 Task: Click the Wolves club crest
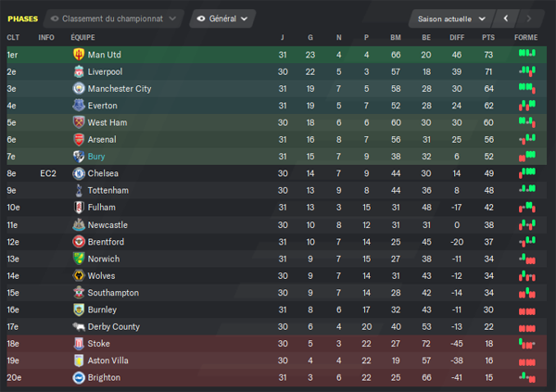click(x=79, y=275)
